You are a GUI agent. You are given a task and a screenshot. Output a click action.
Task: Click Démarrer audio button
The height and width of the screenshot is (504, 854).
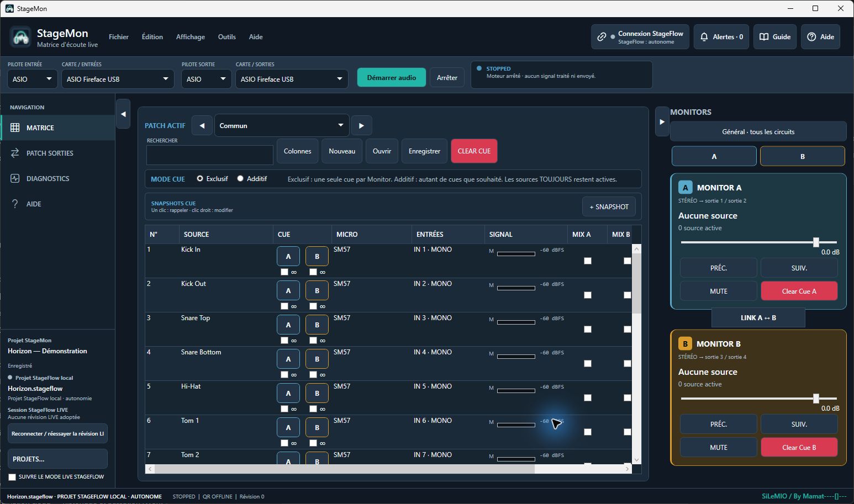coord(392,77)
